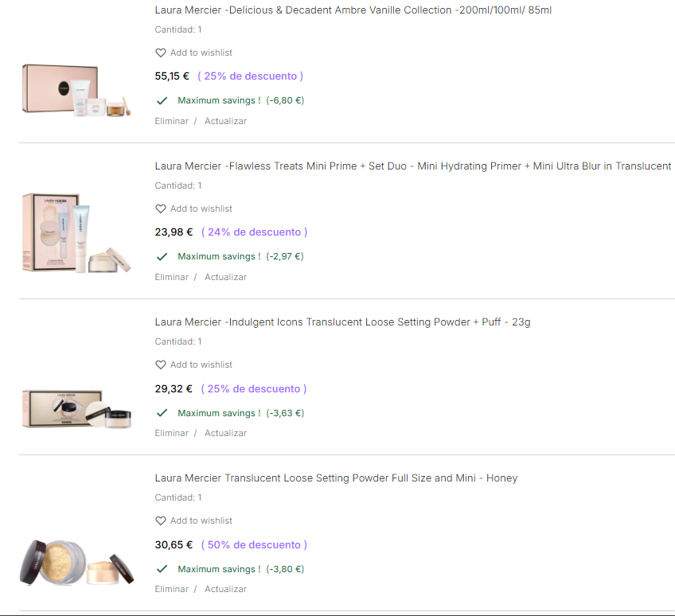Viewport: 675px width, 616px height.
Task: Click wishlist heart icon for Flawless Treats Duo
Action: pyautogui.click(x=161, y=209)
